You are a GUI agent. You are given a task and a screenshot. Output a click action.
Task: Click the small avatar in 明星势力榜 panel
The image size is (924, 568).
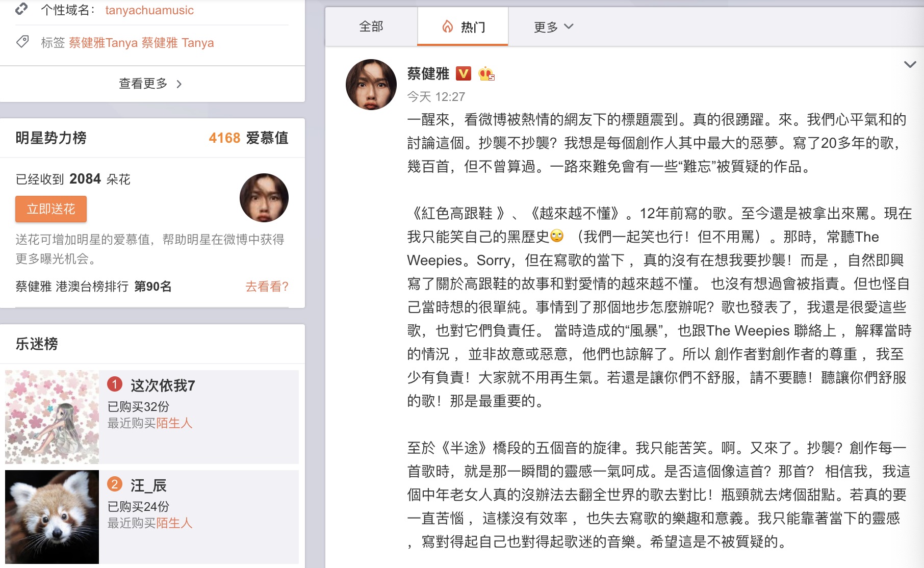263,198
